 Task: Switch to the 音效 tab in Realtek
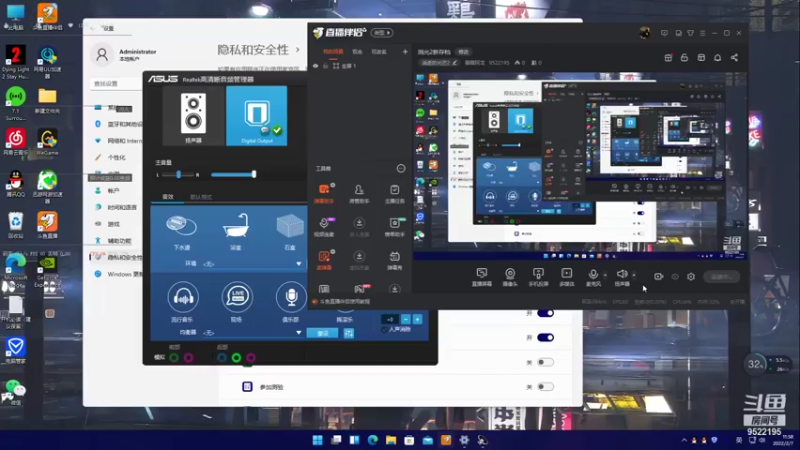click(168, 196)
